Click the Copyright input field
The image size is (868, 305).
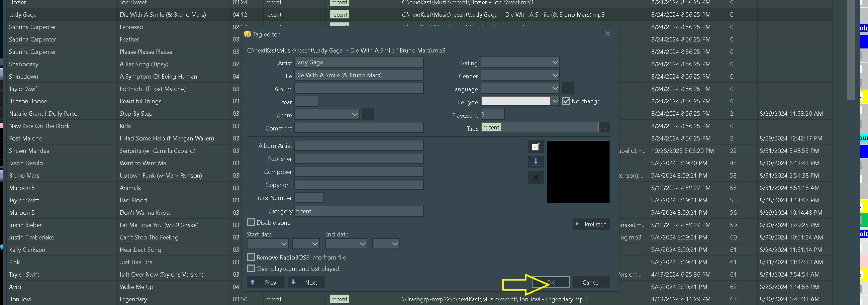tap(359, 185)
